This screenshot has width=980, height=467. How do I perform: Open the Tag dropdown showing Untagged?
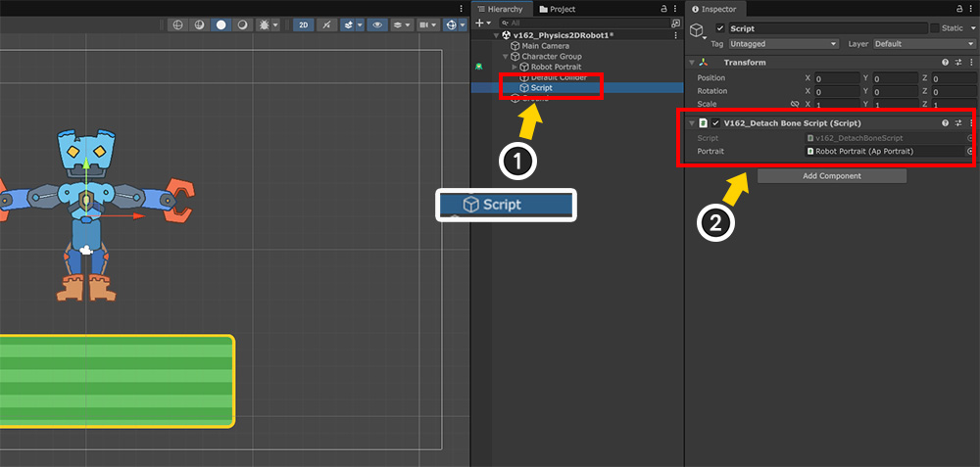pyautogui.click(x=784, y=44)
